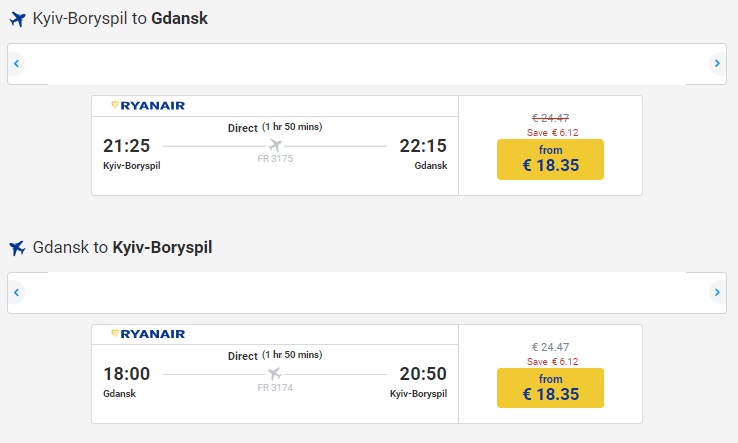Go to next dates for the Gdansk to Kyiv-Boryspil flight
Screen dimensions: 738x443
716,292
